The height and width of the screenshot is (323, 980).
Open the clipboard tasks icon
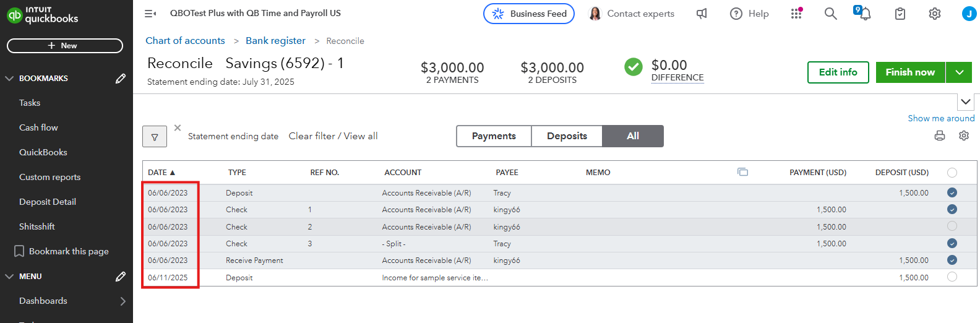tap(900, 13)
